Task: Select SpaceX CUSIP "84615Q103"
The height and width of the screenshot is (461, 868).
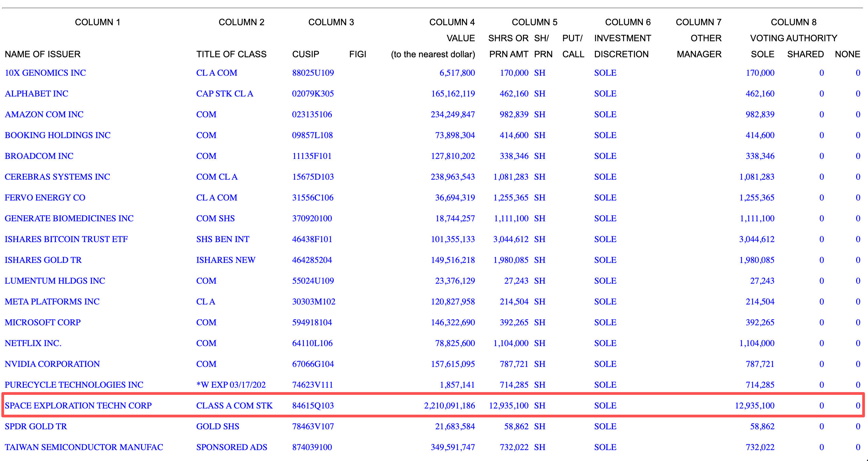Action: tap(313, 405)
